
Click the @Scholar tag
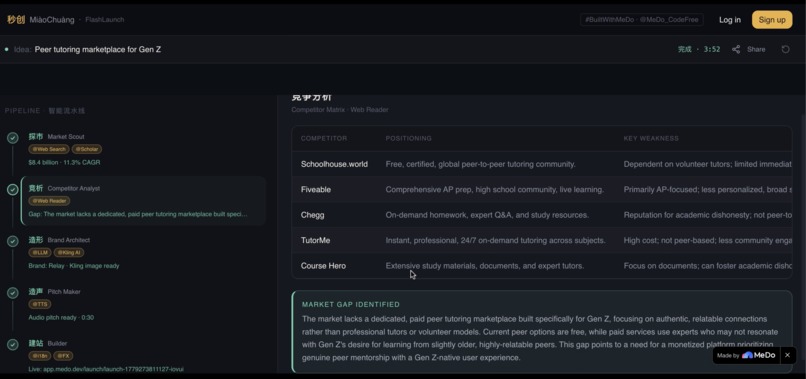click(86, 149)
